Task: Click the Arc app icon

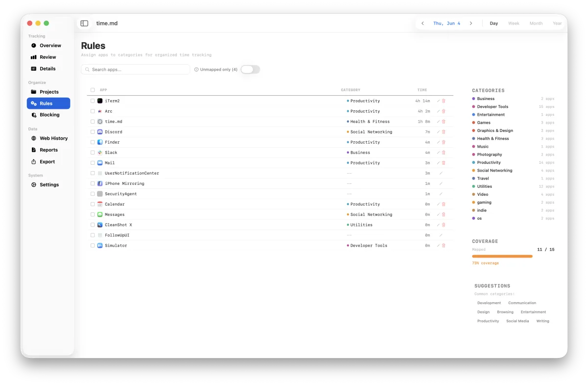Action: (x=100, y=111)
